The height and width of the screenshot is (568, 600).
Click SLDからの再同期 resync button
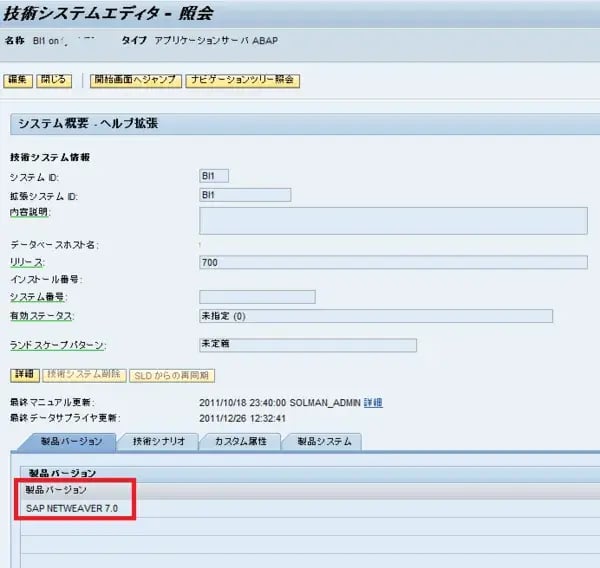pyautogui.click(x=174, y=375)
